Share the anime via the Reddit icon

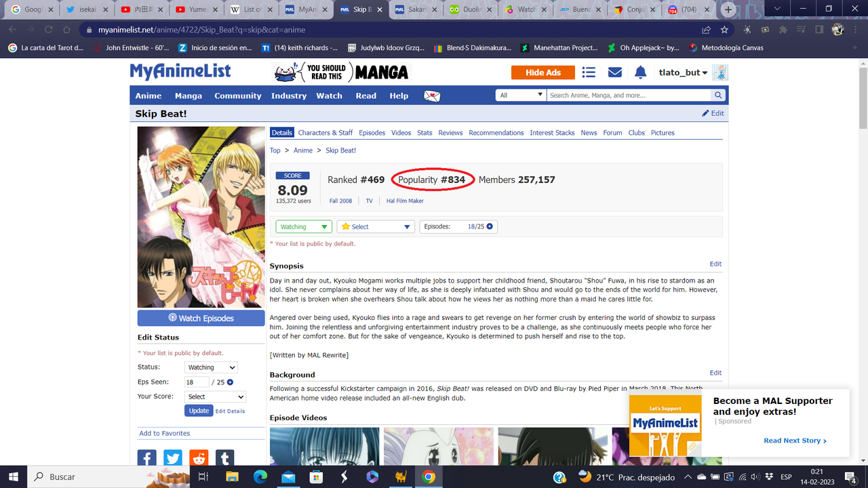point(198,457)
